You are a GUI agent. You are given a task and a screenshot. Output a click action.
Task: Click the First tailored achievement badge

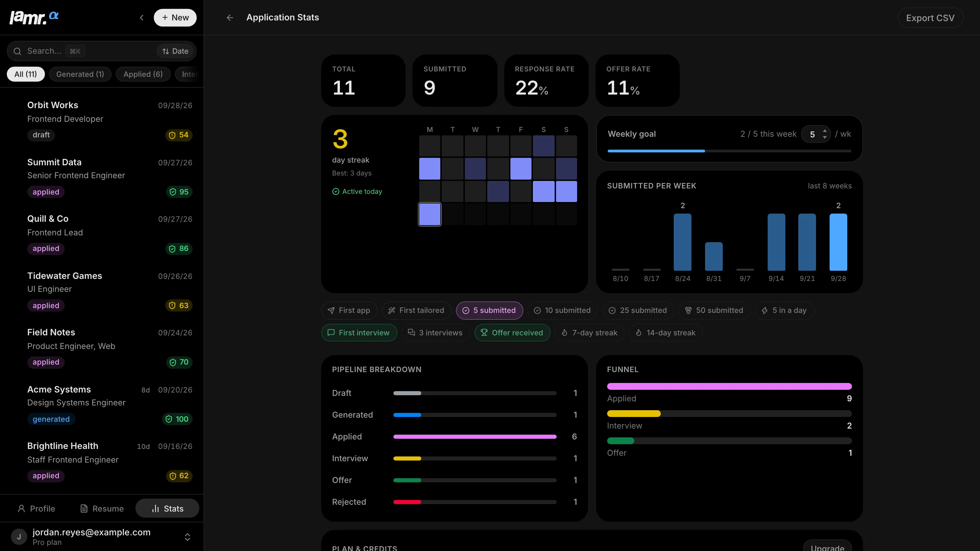416,310
